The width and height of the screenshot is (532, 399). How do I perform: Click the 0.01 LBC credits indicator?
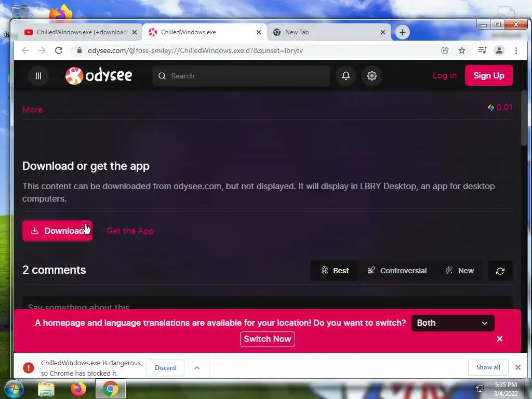(x=500, y=107)
